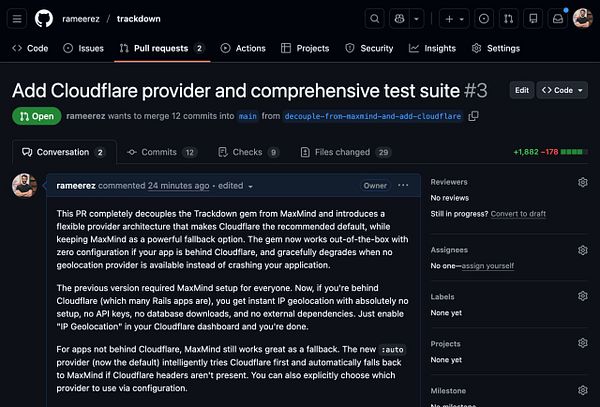Open the Copilot dropdown arrow
The height and width of the screenshot is (407, 600).
pyautogui.click(x=419, y=18)
